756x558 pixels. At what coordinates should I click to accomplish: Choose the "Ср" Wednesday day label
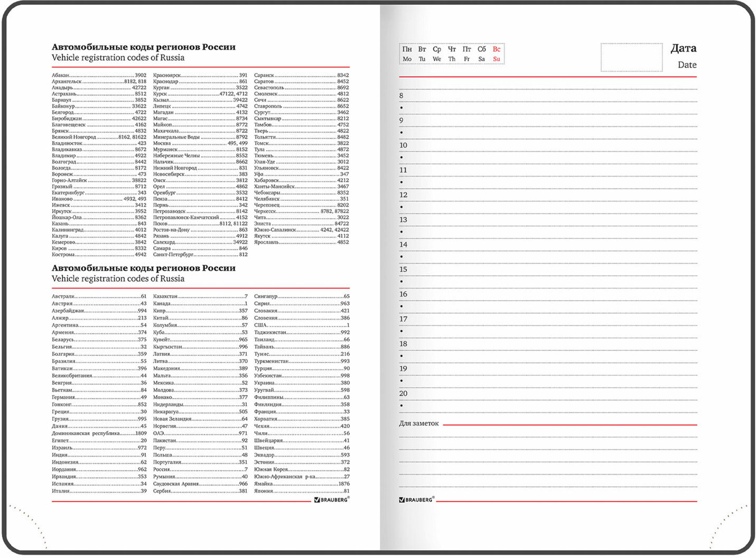point(437,49)
